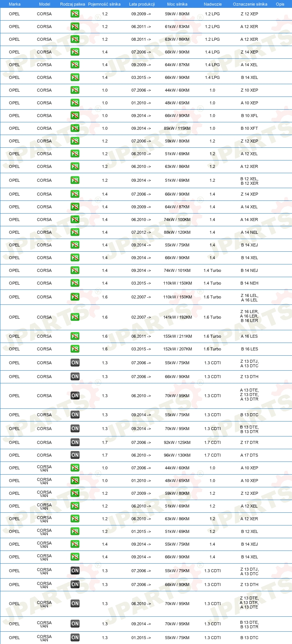Click the diesel ON icon in the Z 17 DTR row
Image resolution: width=292 pixels, height=644 pixels.
tap(75, 442)
